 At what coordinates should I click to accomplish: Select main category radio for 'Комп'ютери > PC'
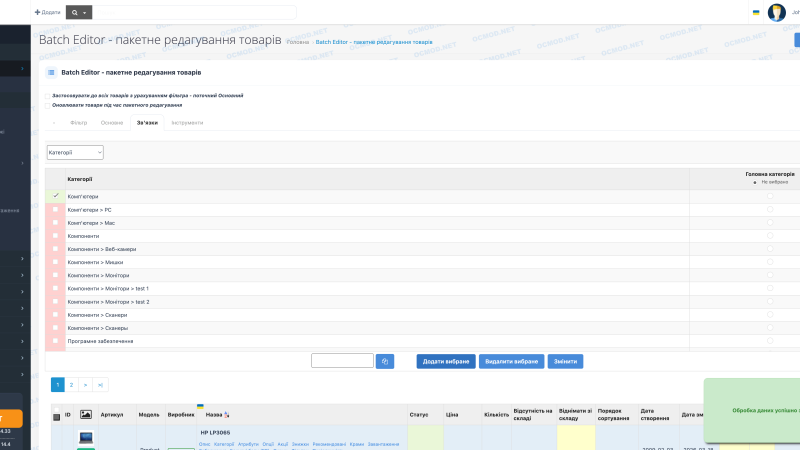pyautogui.click(x=770, y=209)
